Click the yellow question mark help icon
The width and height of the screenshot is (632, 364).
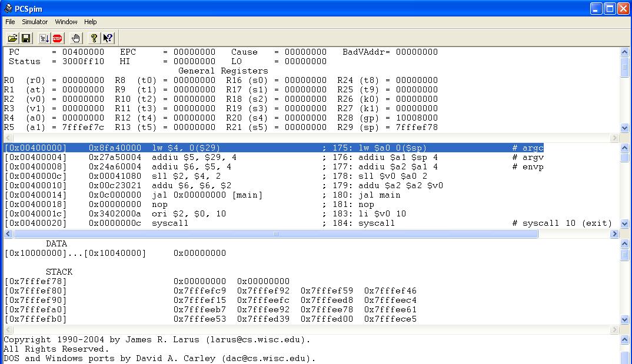94,38
